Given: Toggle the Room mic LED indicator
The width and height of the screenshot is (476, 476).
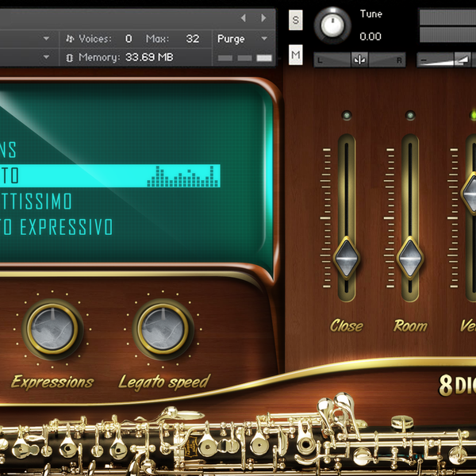Looking at the screenshot, I should pos(410,116).
